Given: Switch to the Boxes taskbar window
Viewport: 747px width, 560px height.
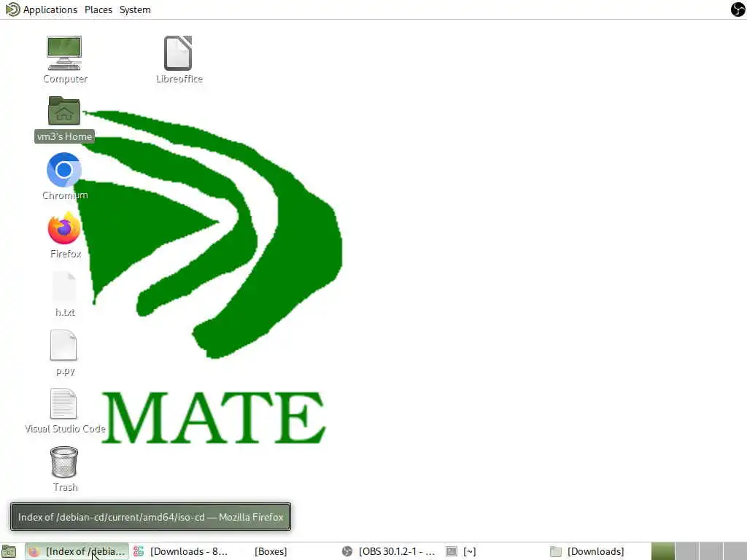Looking at the screenshot, I should (x=285, y=551).
